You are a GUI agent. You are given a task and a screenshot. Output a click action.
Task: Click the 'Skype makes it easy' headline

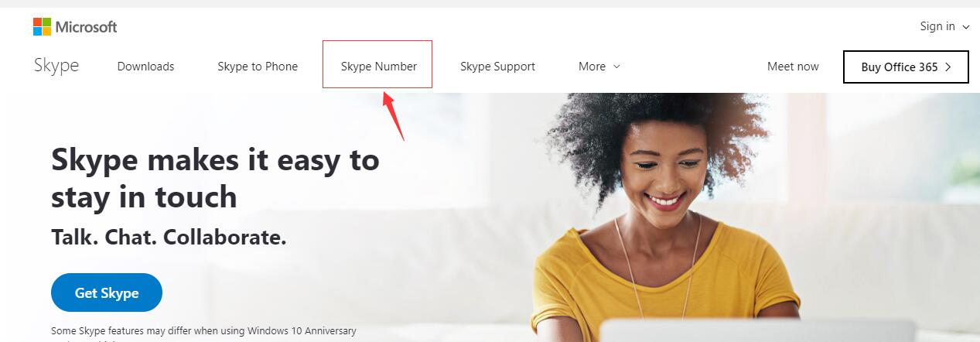(x=215, y=178)
